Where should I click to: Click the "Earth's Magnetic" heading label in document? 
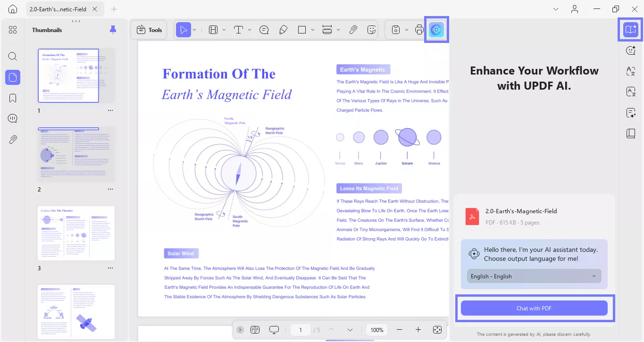coord(363,70)
